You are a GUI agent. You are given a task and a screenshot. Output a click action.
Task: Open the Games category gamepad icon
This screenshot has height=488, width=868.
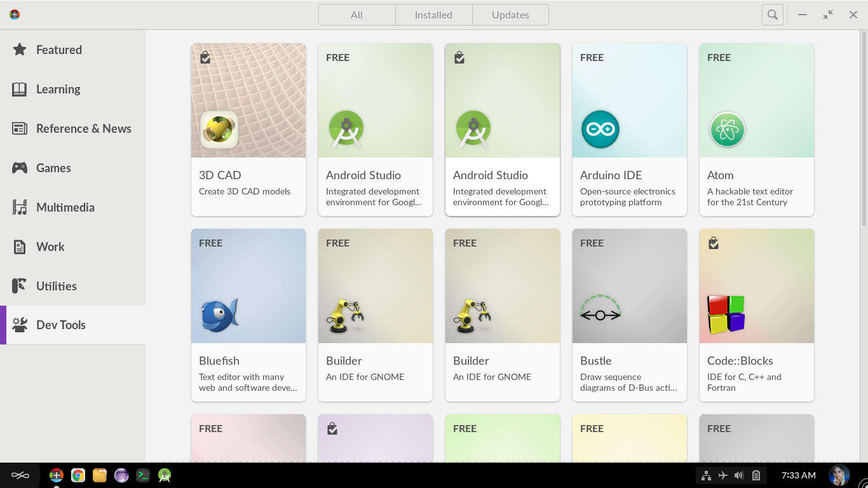(x=20, y=168)
